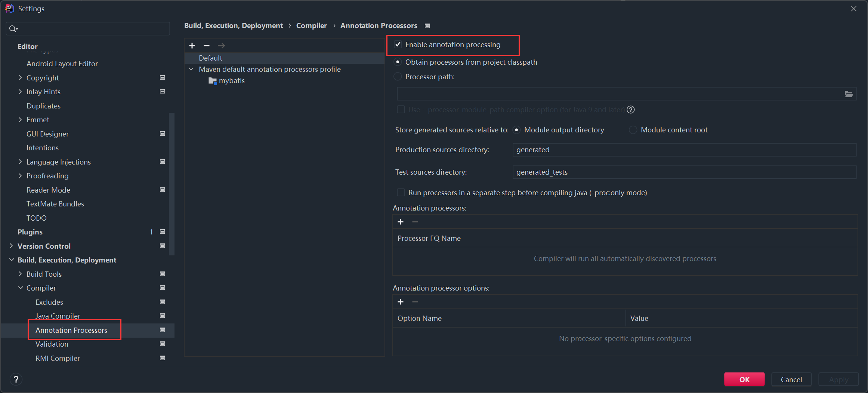The width and height of the screenshot is (868, 393).
Task: Select Module content root radio option
Action: tap(633, 130)
